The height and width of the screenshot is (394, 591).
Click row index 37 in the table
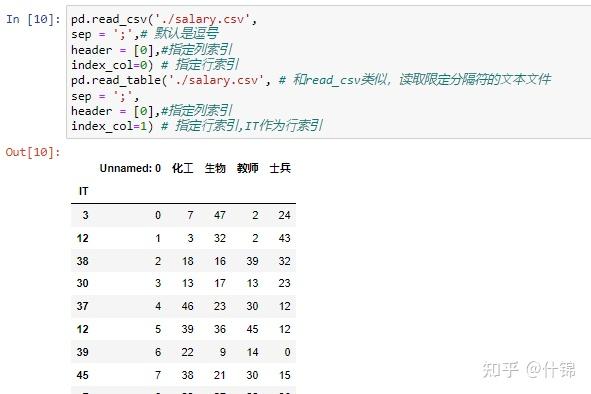point(83,306)
